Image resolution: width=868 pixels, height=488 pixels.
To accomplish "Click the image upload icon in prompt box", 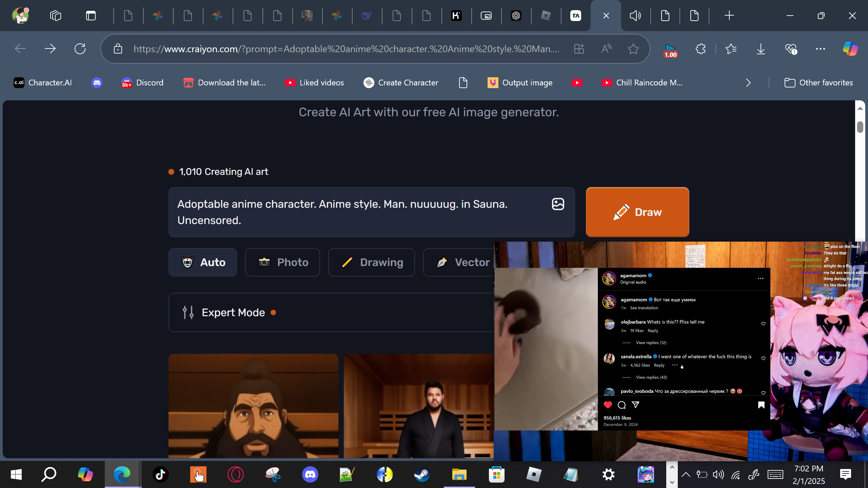I will tap(558, 204).
